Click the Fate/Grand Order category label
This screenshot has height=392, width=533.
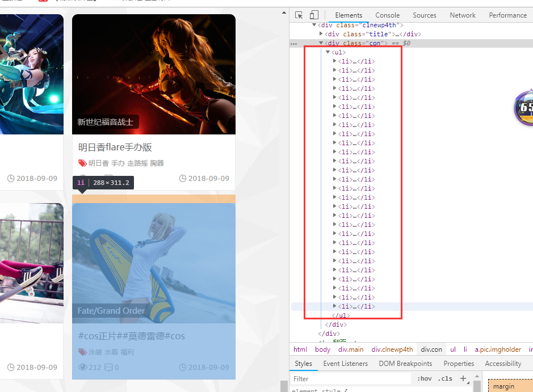point(111,310)
